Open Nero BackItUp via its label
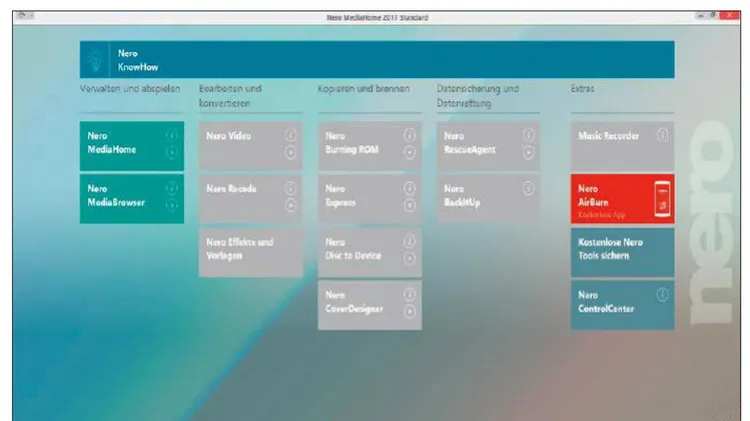750x421 pixels. pos(462,196)
